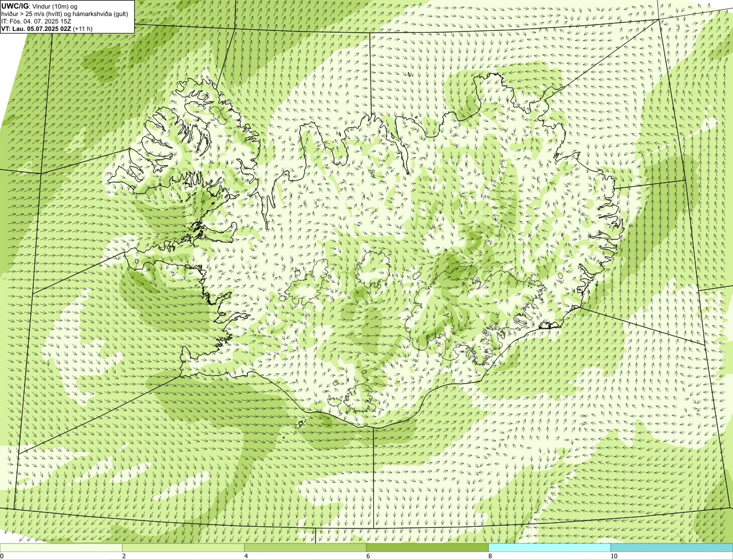
Task: Click the '10' colorbar scale label
Action: (613, 556)
